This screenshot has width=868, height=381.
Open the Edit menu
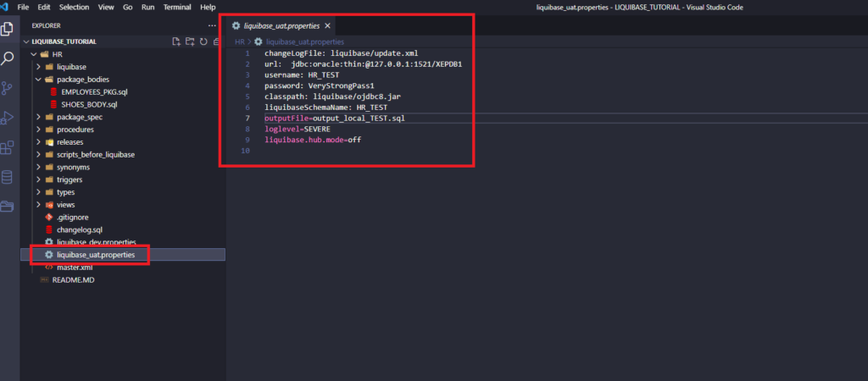(x=44, y=7)
